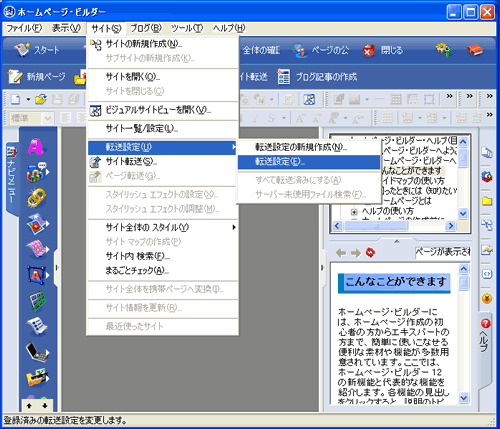Click the pink wavy grid tool icon
This screenshot has width=500, height=429.
(x=37, y=249)
